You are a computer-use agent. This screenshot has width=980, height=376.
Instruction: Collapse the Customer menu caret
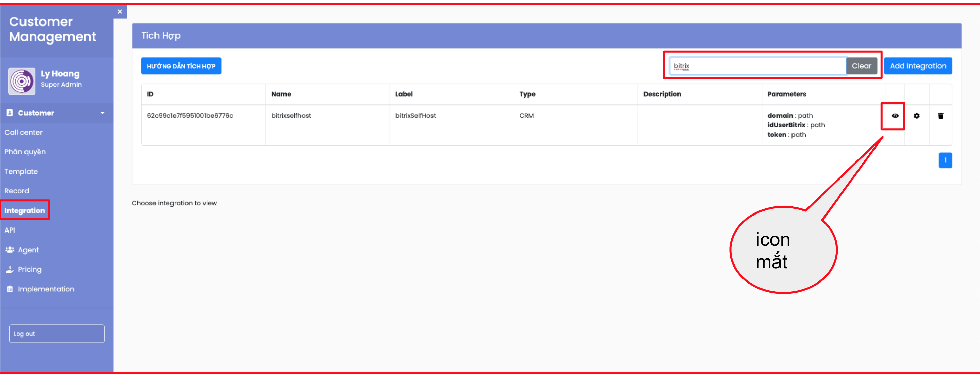(102, 113)
